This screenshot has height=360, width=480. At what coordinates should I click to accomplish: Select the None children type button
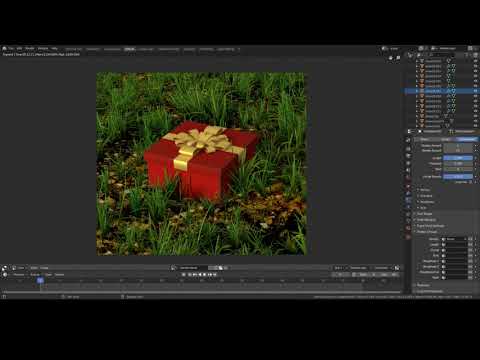pos(424,139)
